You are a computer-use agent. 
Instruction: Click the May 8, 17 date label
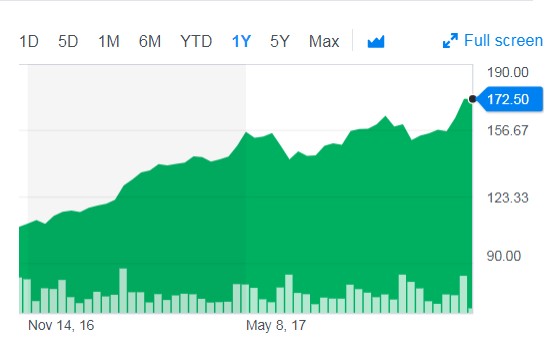click(x=276, y=325)
